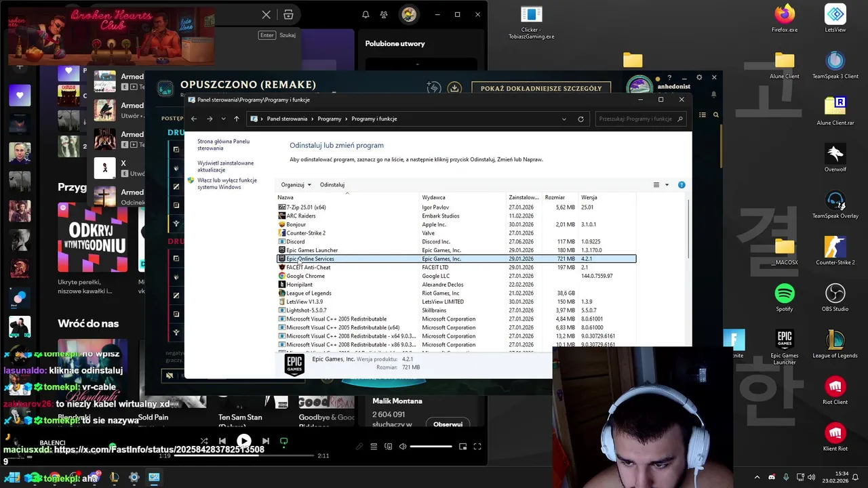Open Spotify friends activity icon
This screenshot has height=488, width=868.
click(x=384, y=14)
